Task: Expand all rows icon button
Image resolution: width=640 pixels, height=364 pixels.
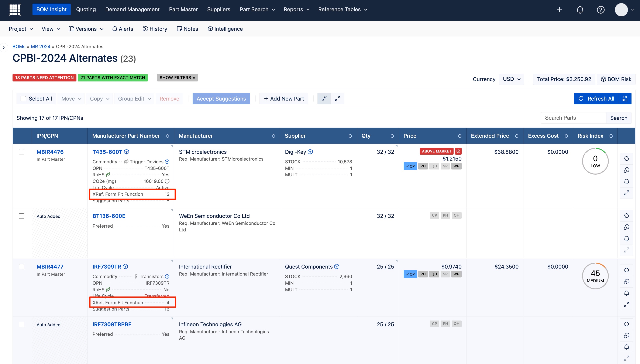Action: (337, 98)
